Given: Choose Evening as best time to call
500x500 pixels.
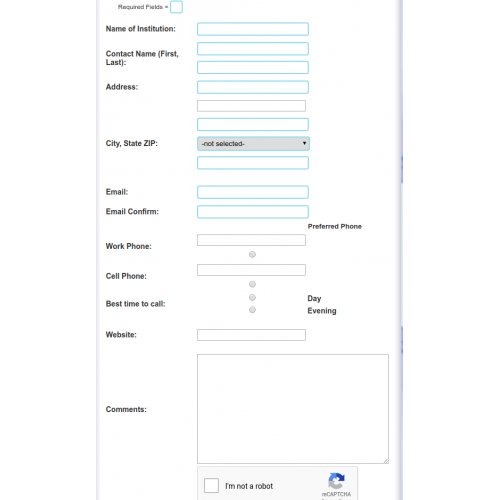Looking at the screenshot, I should pos(252,310).
